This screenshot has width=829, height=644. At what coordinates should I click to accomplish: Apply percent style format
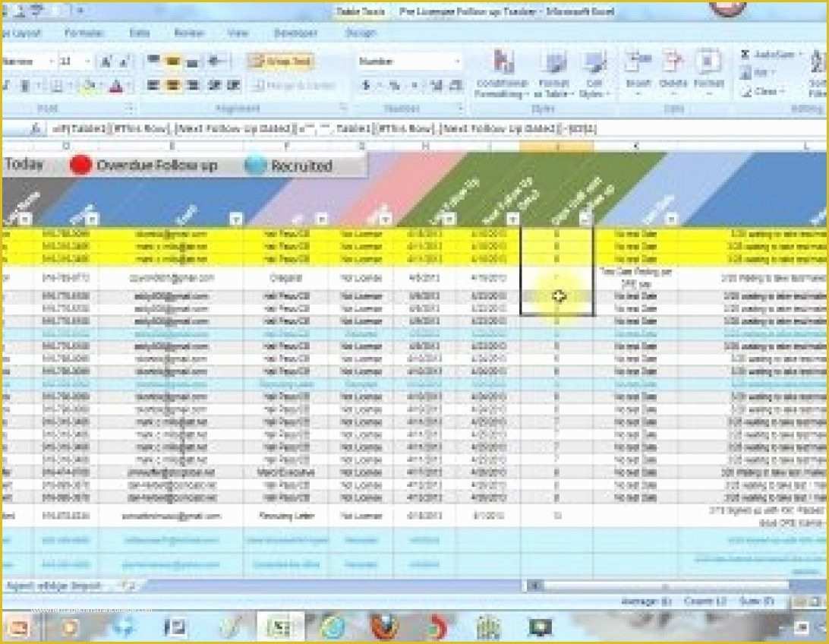tap(395, 85)
